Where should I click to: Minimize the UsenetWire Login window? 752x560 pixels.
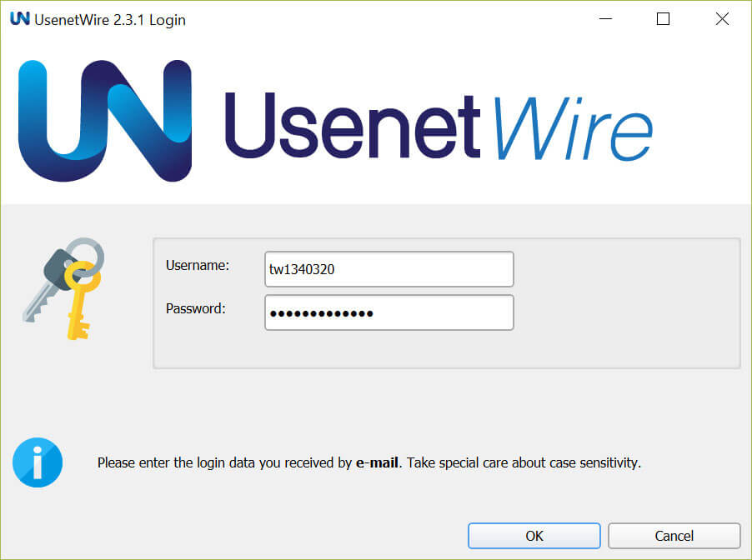click(604, 19)
